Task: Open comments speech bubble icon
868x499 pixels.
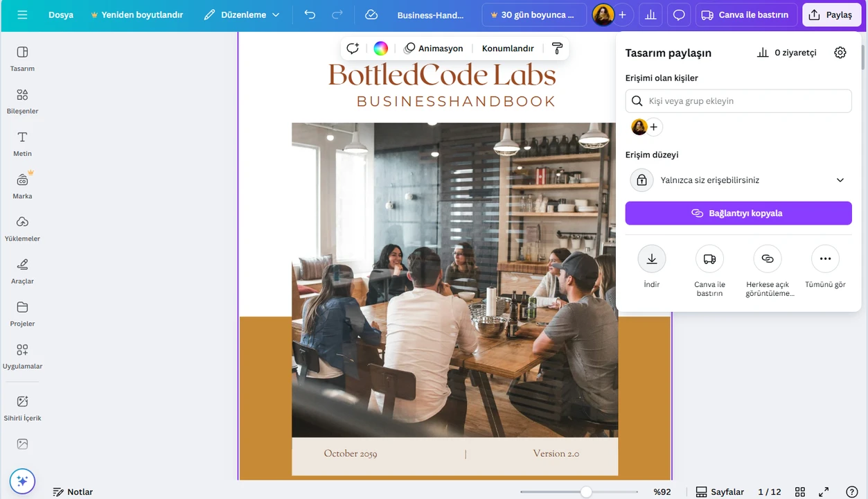Action: (680, 15)
